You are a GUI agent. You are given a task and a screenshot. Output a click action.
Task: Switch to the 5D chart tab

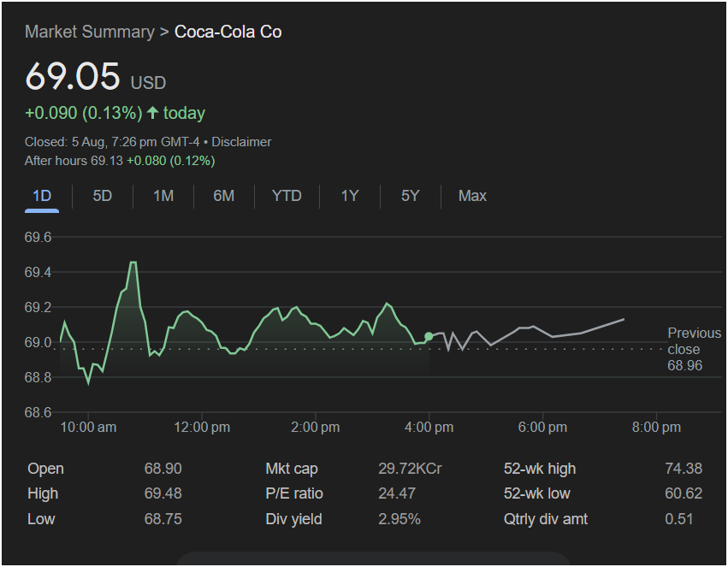click(102, 196)
